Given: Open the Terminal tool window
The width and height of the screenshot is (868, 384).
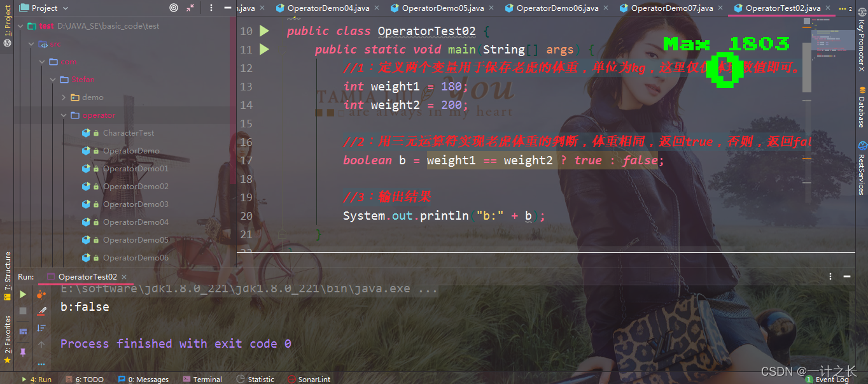Looking at the screenshot, I should tap(202, 379).
